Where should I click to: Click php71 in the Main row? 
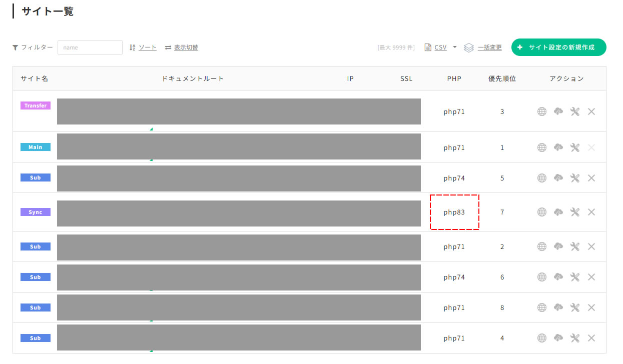tap(454, 147)
